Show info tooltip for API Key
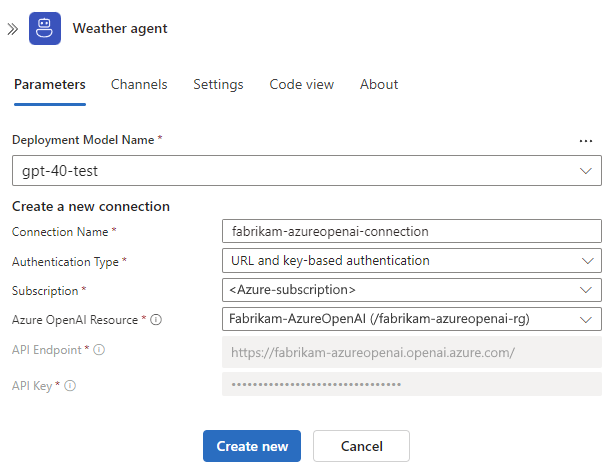Screen dimensions: 610x470 pos(70,386)
